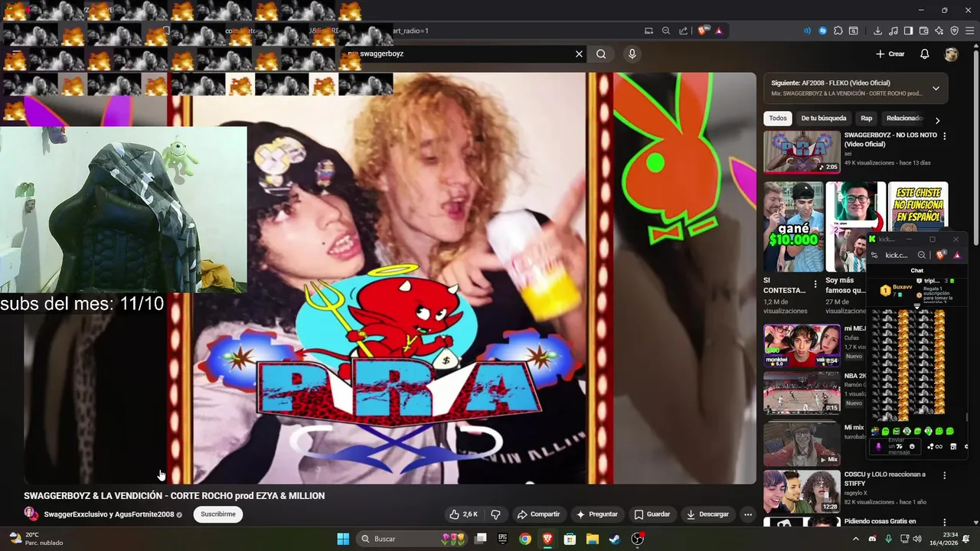
Task: Open OBS Studio from taskbar
Action: (x=637, y=539)
